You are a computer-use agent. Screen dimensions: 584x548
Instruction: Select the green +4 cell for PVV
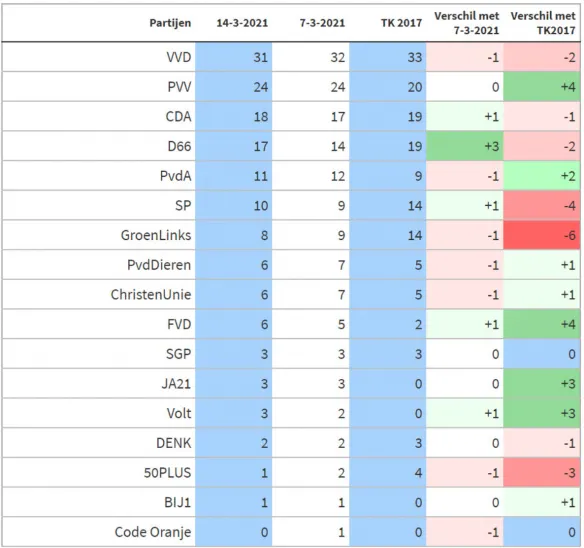542,87
